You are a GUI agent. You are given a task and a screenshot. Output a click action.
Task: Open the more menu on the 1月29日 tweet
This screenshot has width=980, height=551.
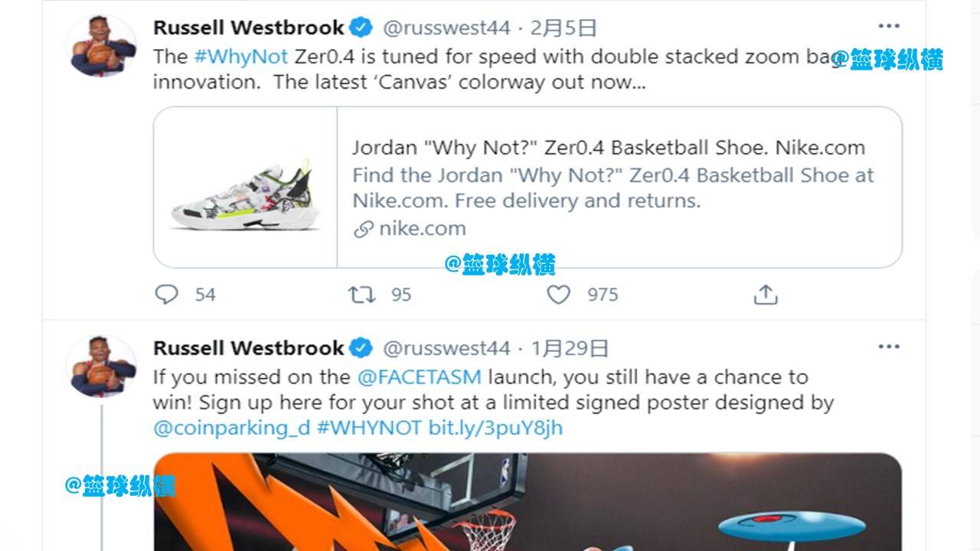[888, 347]
